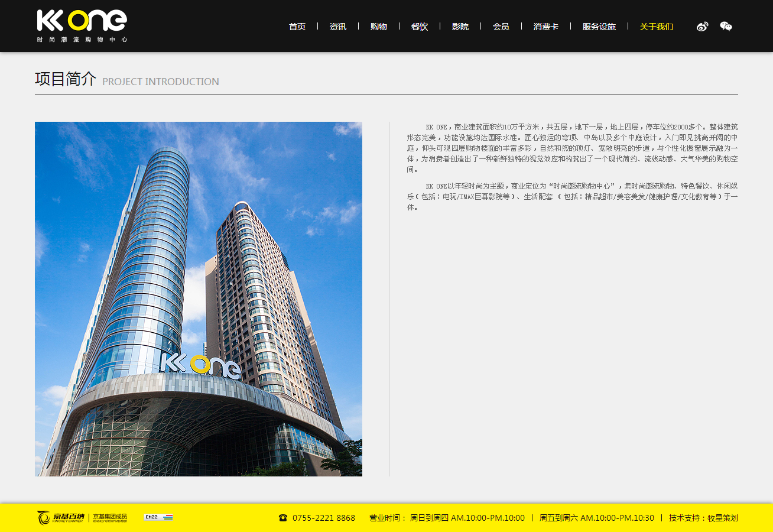The height and width of the screenshot is (532, 773).
Task: Click the CN22 certification badge in the footer
Action: pos(158,517)
